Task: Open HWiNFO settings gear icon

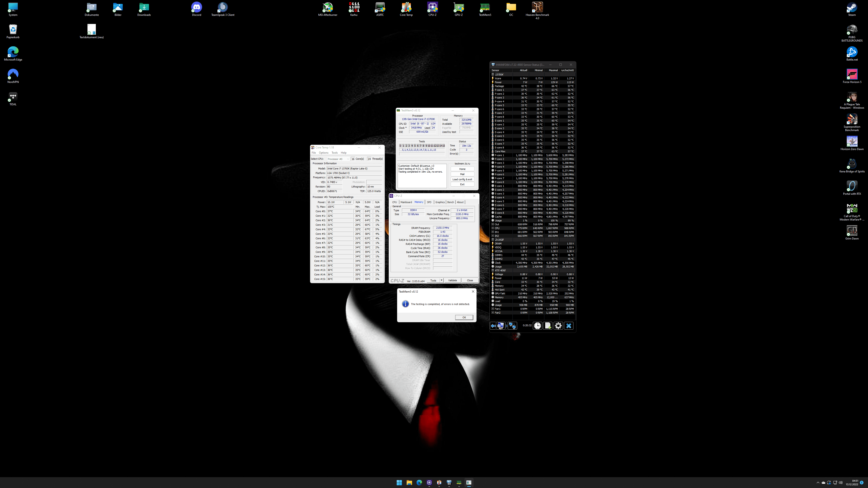Action: pos(558,326)
